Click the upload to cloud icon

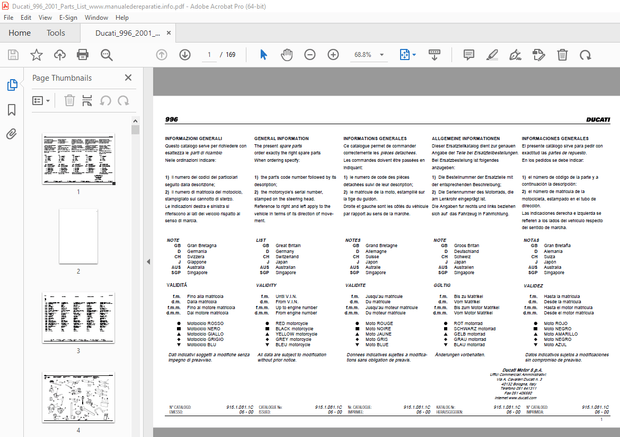[60, 55]
